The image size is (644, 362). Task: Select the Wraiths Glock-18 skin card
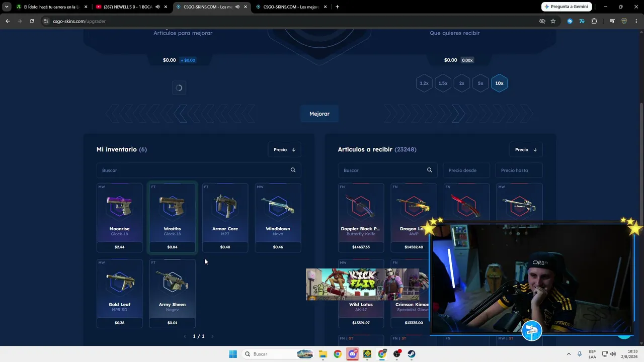click(x=172, y=218)
